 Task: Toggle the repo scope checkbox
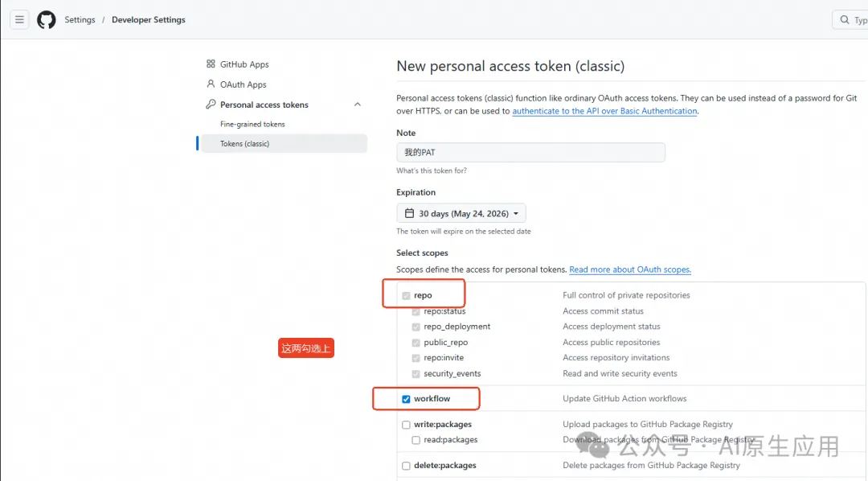(406, 296)
